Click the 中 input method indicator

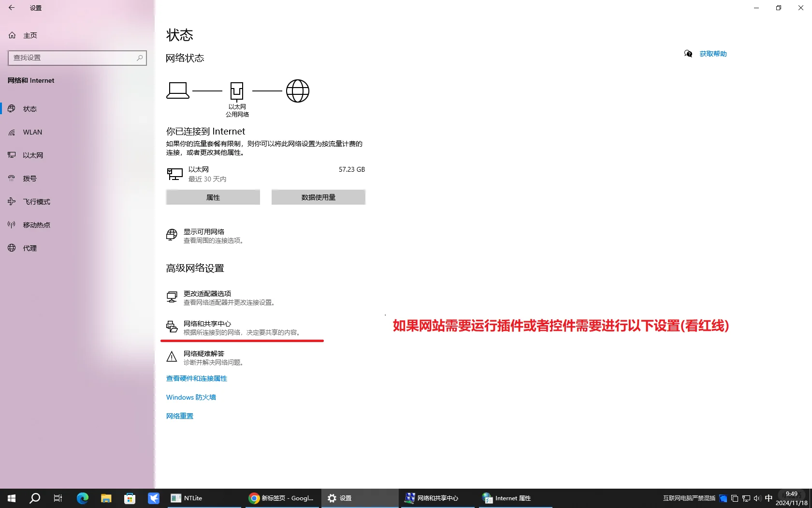pos(768,498)
